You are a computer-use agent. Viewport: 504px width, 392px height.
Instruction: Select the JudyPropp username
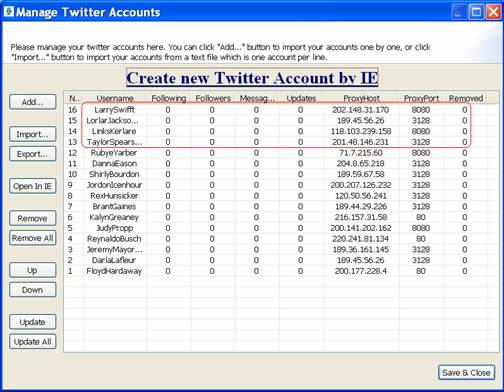114,228
